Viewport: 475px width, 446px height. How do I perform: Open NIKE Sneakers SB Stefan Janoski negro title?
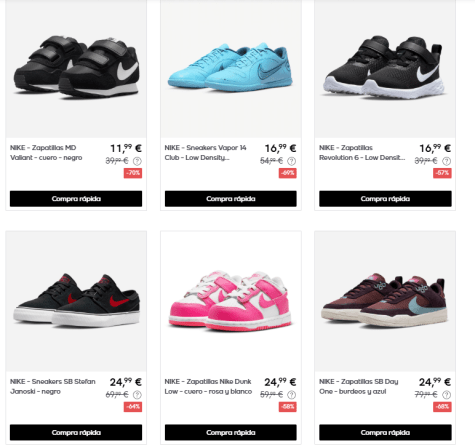point(53,386)
